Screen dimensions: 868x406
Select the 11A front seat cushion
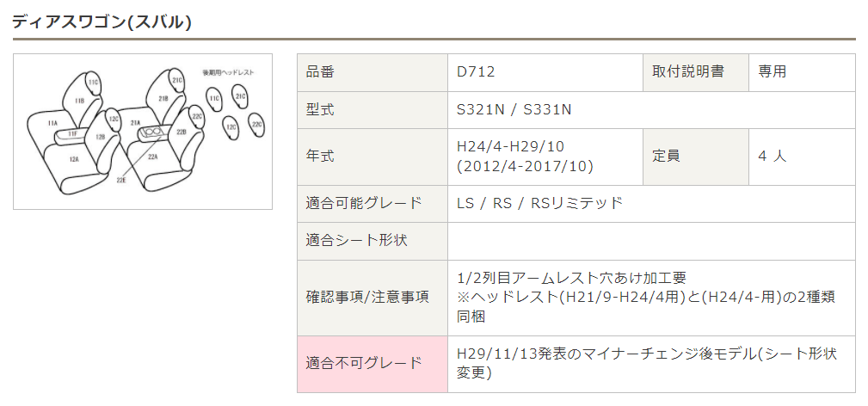point(52,125)
